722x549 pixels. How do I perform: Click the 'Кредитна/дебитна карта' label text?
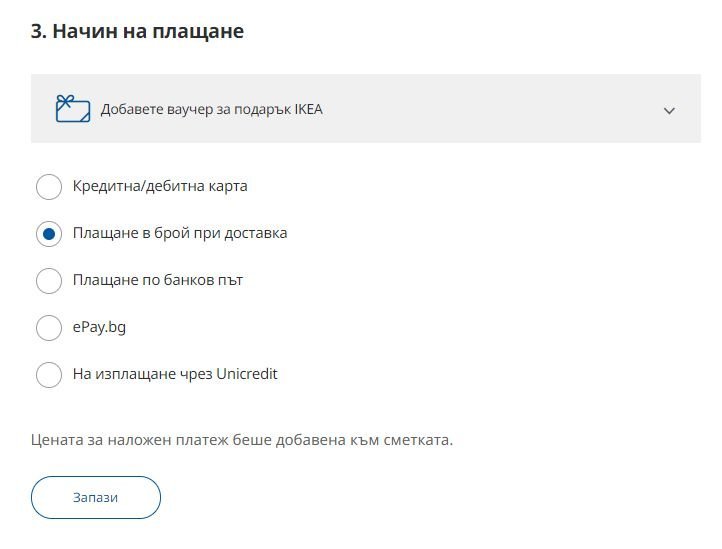tap(160, 186)
